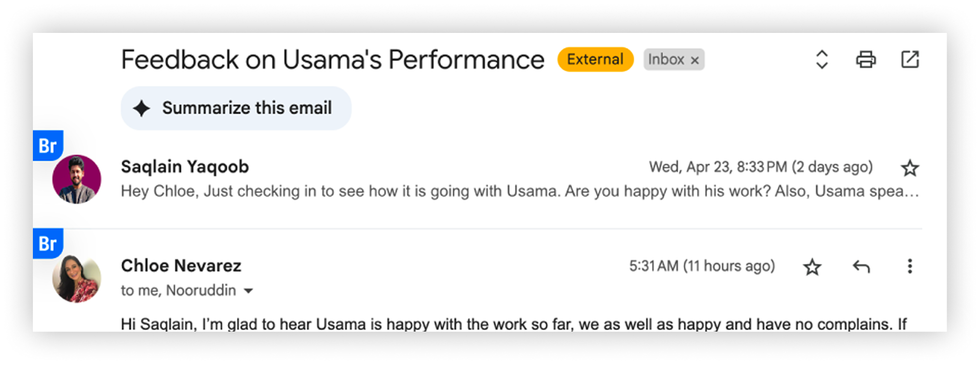Click sender name Chloe Nevarez
The width and height of the screenshot is (980, 365).
pos(181,266)
